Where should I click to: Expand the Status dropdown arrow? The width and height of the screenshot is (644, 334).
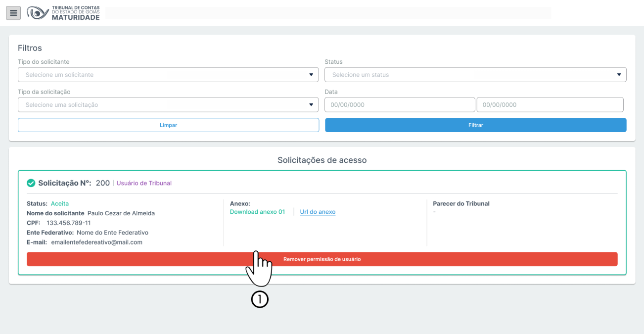[619, 75]
